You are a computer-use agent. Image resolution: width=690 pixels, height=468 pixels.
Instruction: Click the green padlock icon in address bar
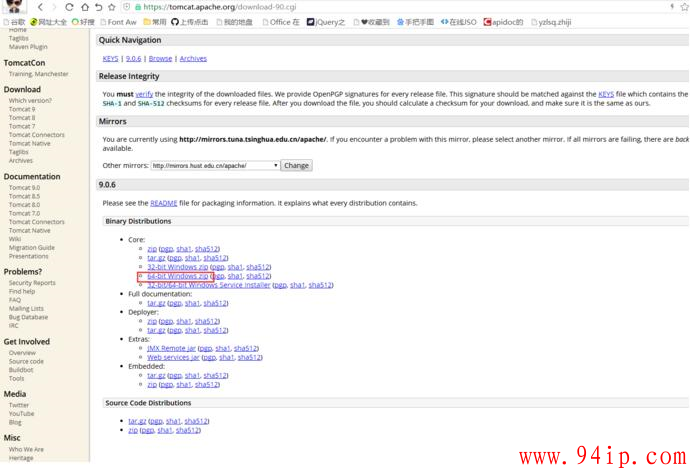[x=138, y=7]
